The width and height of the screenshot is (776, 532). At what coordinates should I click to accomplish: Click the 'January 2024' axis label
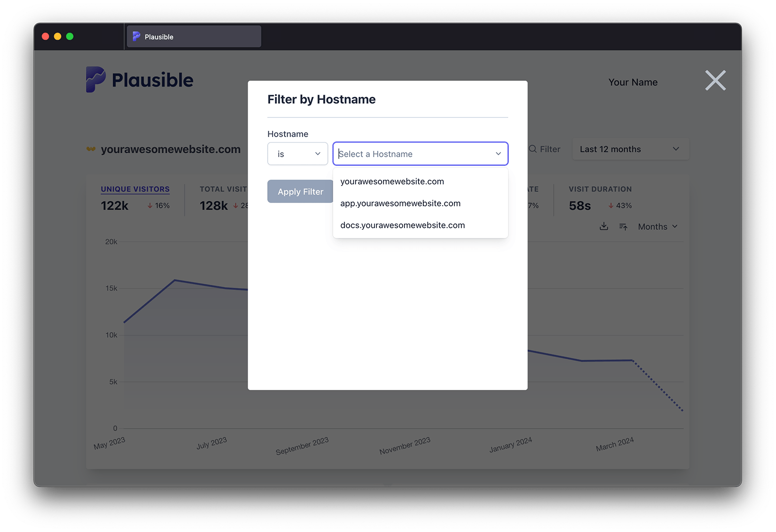tap(511, 445)
